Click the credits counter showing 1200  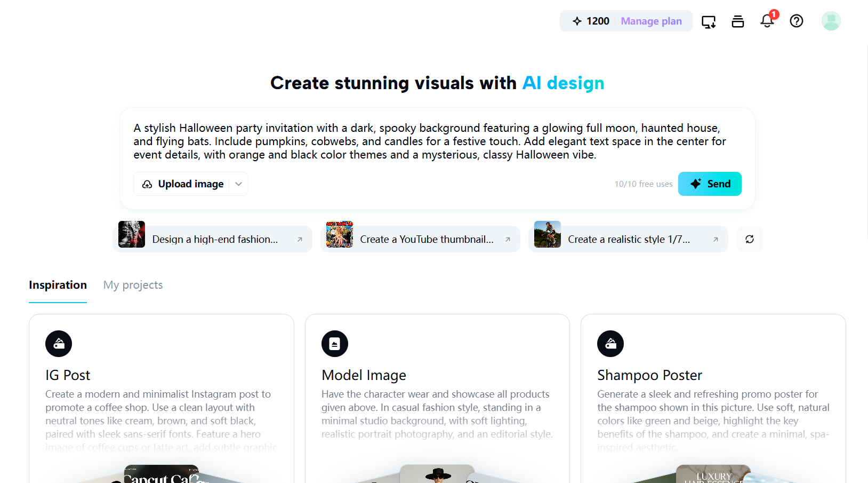[592, 21]
